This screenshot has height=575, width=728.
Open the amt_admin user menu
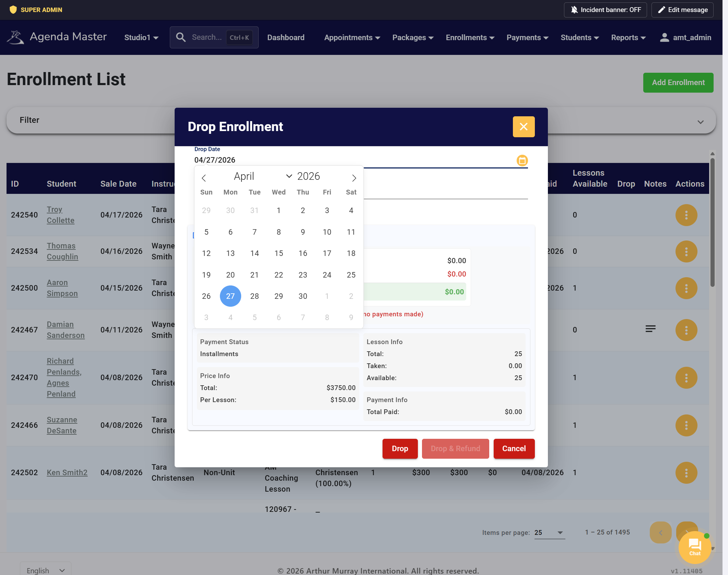tap(685, 37)
